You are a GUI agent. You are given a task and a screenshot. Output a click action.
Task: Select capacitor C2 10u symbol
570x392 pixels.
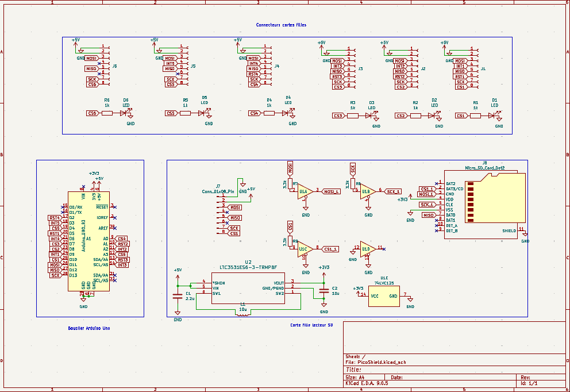tap(323, 291)
